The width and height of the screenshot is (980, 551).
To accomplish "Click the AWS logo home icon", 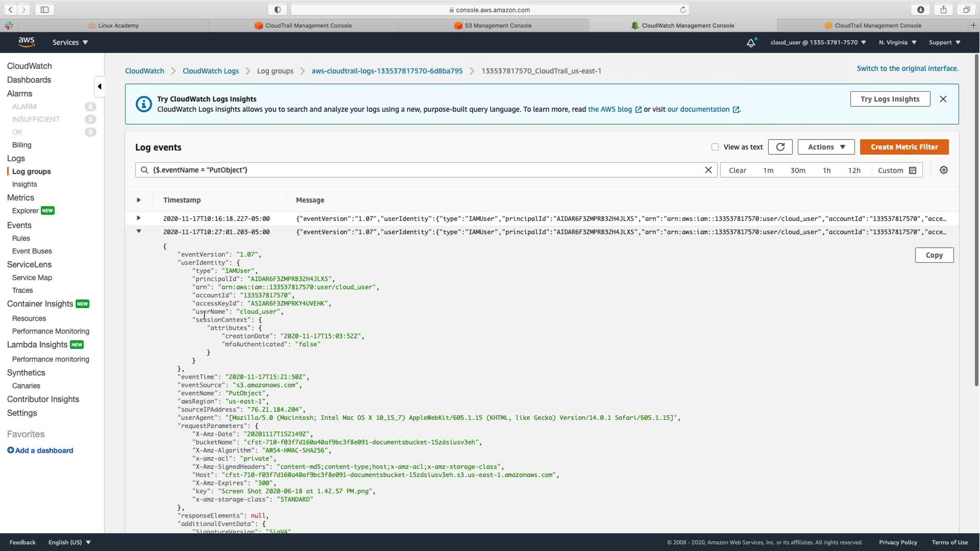I will 26,42.
